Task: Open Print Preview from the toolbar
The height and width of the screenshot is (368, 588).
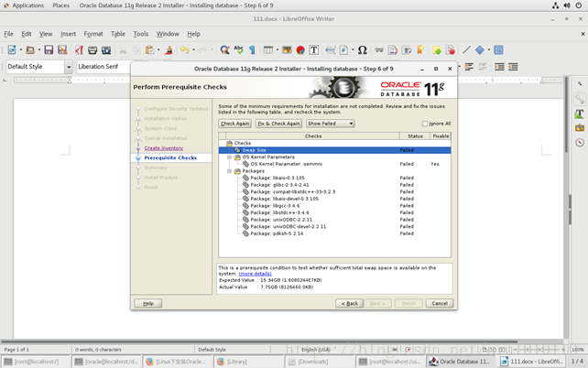Action: pyautogui.click(x=106, y=49)
